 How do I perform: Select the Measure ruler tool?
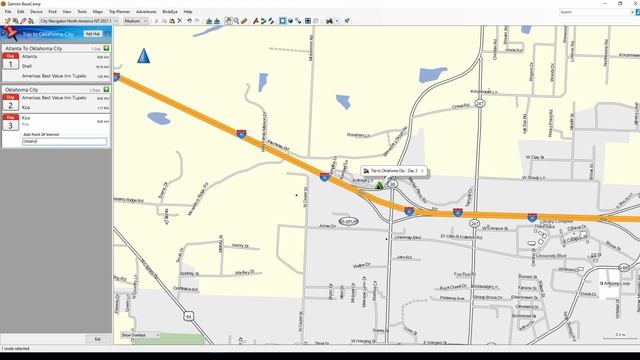pos(244,21)
